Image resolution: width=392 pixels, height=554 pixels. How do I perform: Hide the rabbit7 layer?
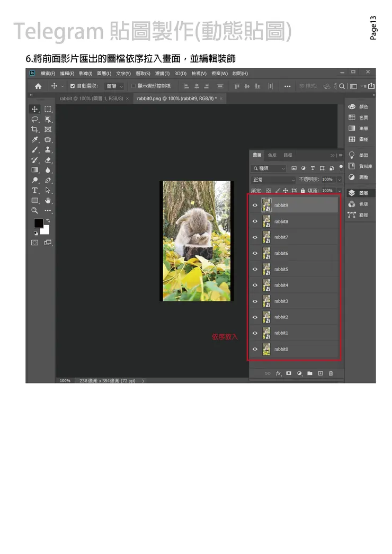coord(255,237)
